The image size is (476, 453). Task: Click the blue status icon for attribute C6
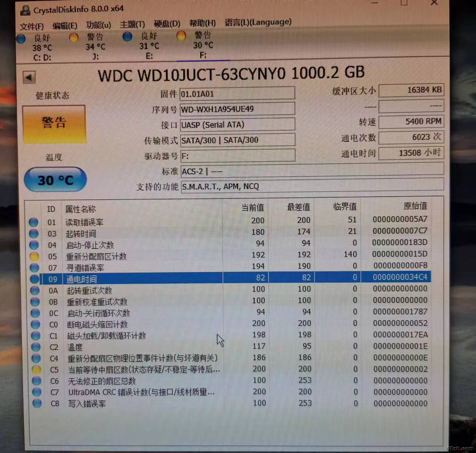tap(36, 381)
